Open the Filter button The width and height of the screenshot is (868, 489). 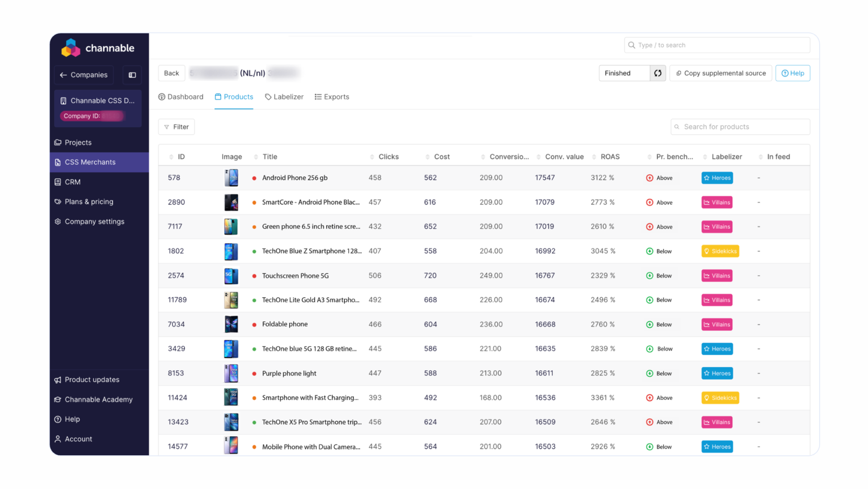[176, 127]
